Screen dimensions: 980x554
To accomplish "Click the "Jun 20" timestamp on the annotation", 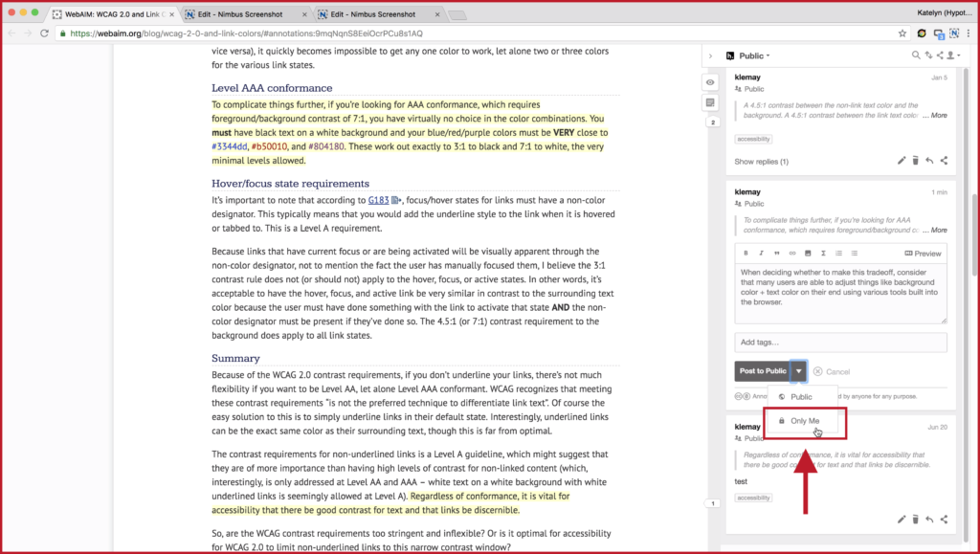I will tap(938, 427).
